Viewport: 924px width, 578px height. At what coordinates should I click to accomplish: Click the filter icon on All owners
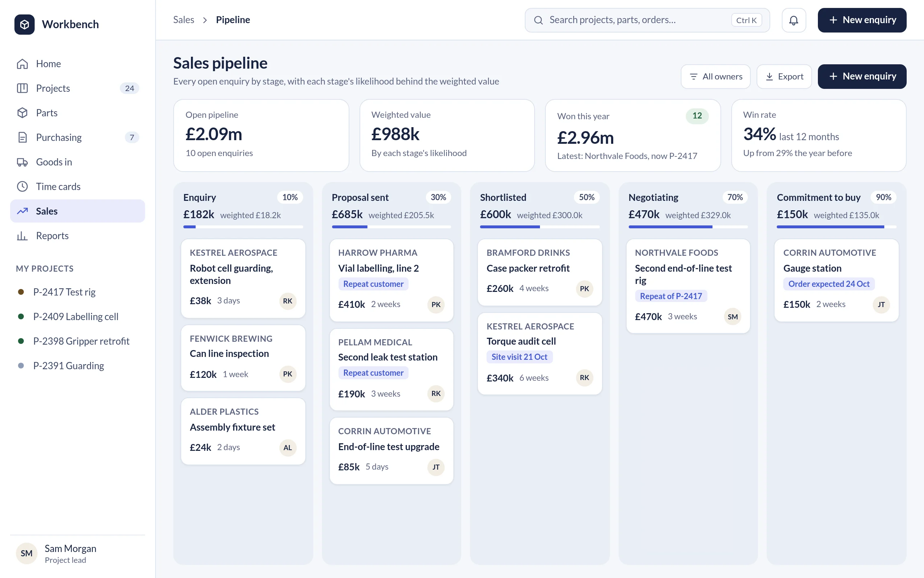pyautogui.click(x=693, y=77)
